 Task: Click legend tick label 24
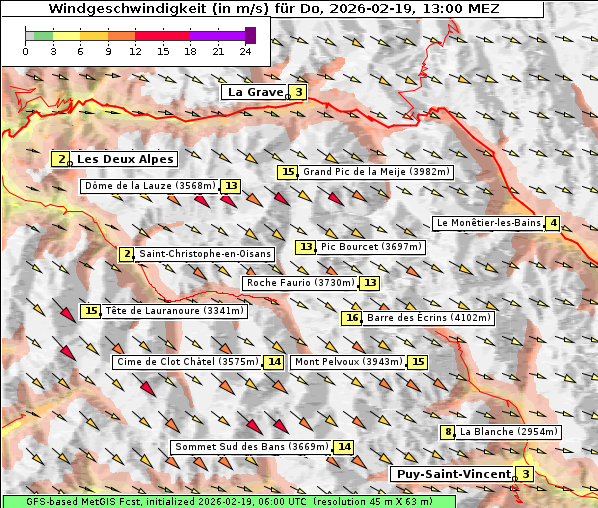pyautogui.click(x=245, y=51)
